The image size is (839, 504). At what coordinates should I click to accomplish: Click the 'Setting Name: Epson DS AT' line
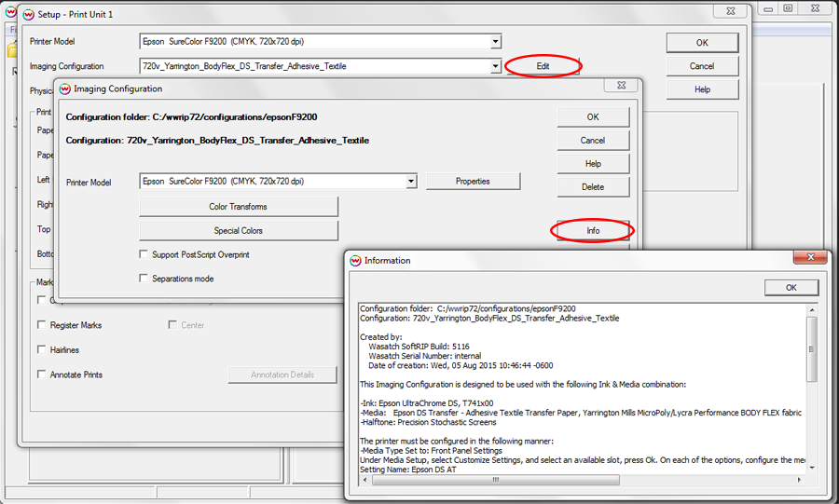click(x=407, y=470)
